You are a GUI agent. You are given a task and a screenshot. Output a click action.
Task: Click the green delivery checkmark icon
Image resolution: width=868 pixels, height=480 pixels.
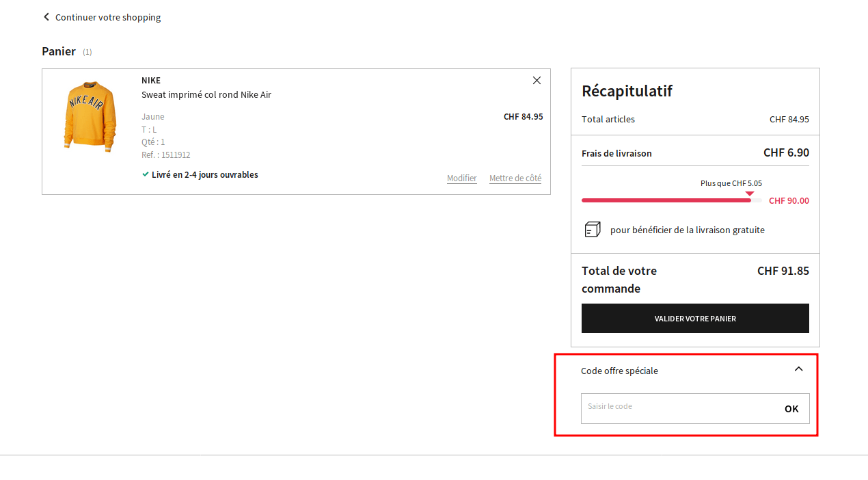point(146,174)
